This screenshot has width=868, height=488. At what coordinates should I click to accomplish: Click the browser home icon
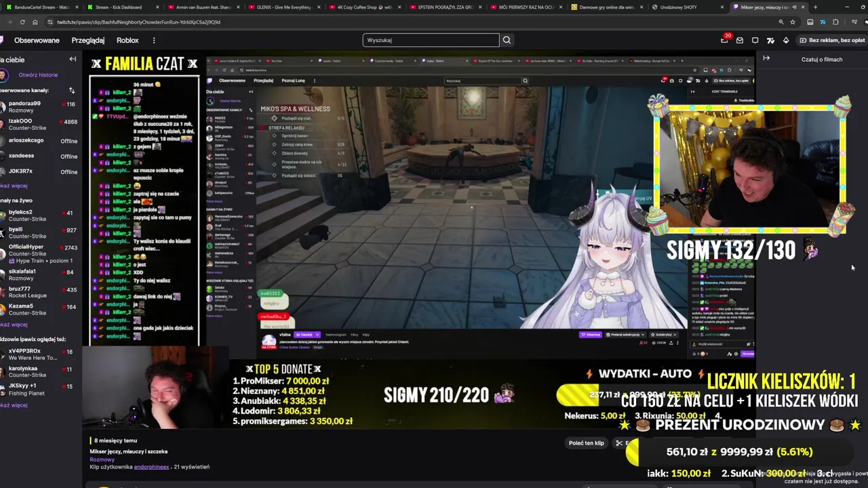(35, 22)
